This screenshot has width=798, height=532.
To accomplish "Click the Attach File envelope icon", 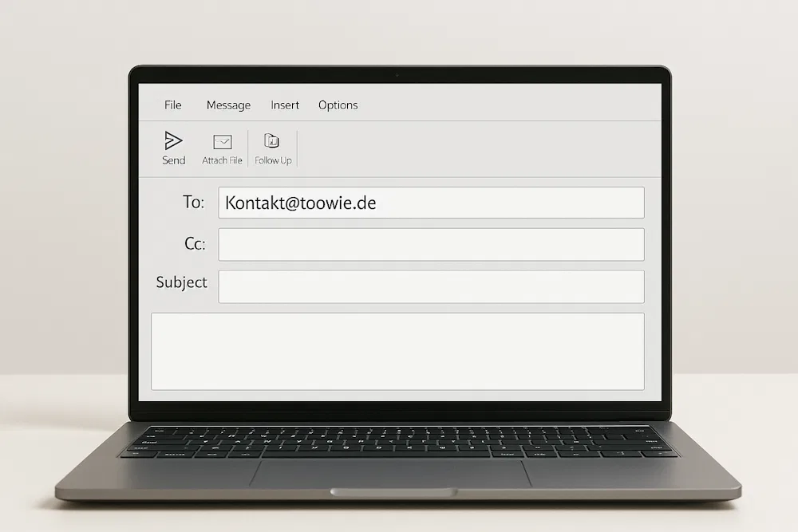I will click(223, 142).
